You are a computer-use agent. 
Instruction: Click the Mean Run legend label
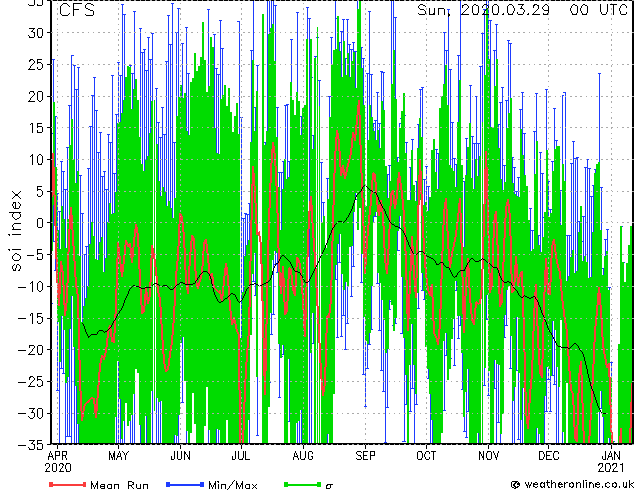(119, 485)
